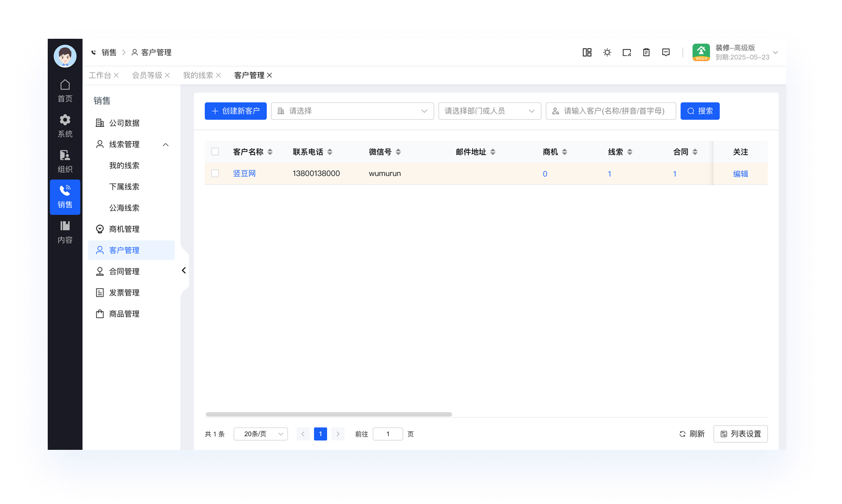Open the 请选择 dropdown
The width and height of the screenshot is (842, 504).
click(352, 111)
